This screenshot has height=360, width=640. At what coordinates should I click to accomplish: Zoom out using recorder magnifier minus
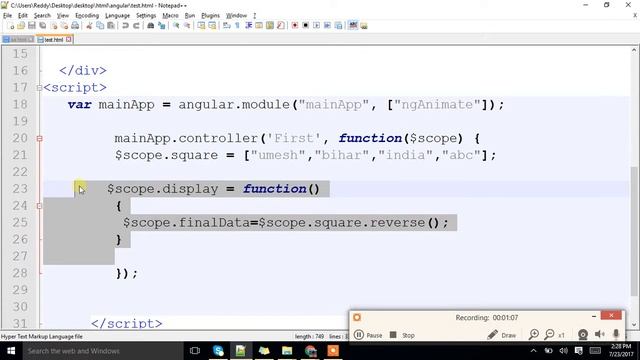[x=549, y=335]
